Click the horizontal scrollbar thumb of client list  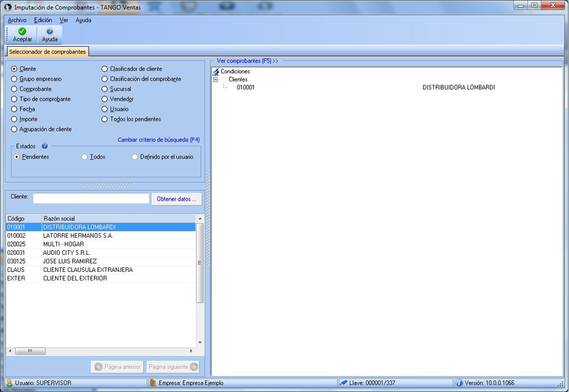pyautogui.click(x=30, y=351)
